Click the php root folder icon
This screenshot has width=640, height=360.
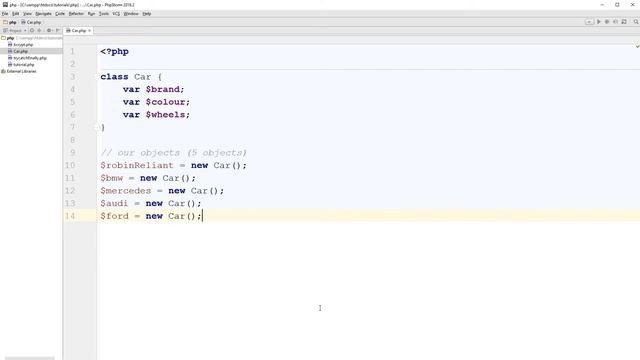tap(3, 38)
